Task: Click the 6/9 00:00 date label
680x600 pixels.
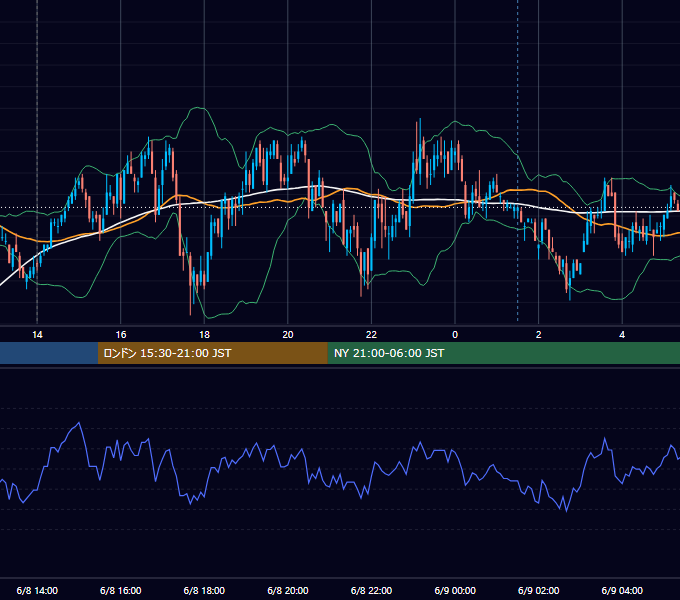Action: pyautogui.click(x=455, y=590)
